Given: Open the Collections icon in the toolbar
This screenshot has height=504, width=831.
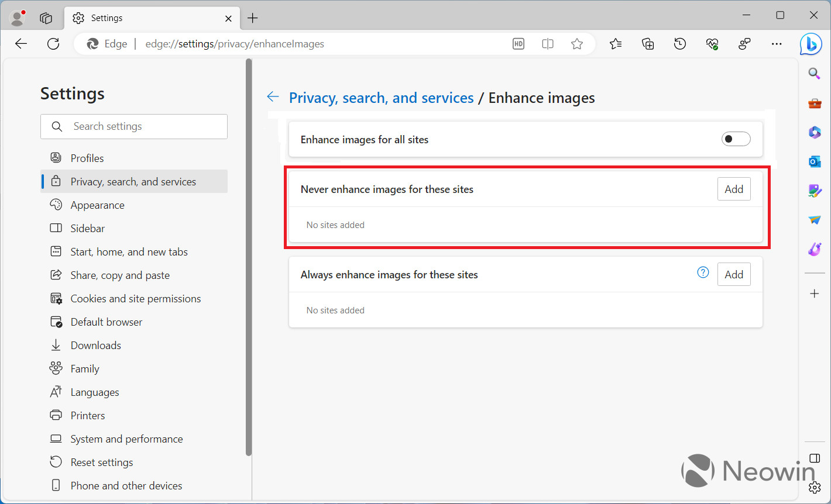Looking at the screenshot, I should point(647,44).
